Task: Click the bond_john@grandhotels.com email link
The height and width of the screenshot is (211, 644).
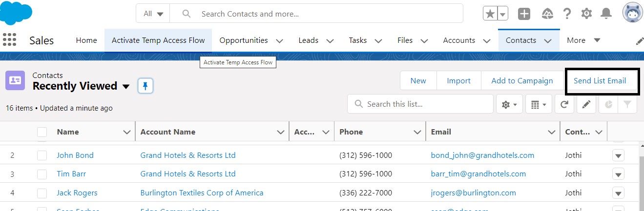Action: (482, 155)
